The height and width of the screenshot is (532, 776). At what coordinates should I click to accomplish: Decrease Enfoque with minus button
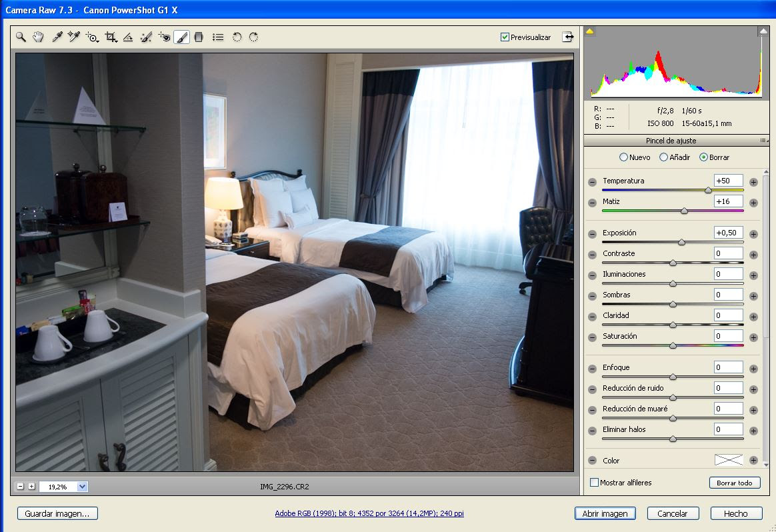point(593,369)
